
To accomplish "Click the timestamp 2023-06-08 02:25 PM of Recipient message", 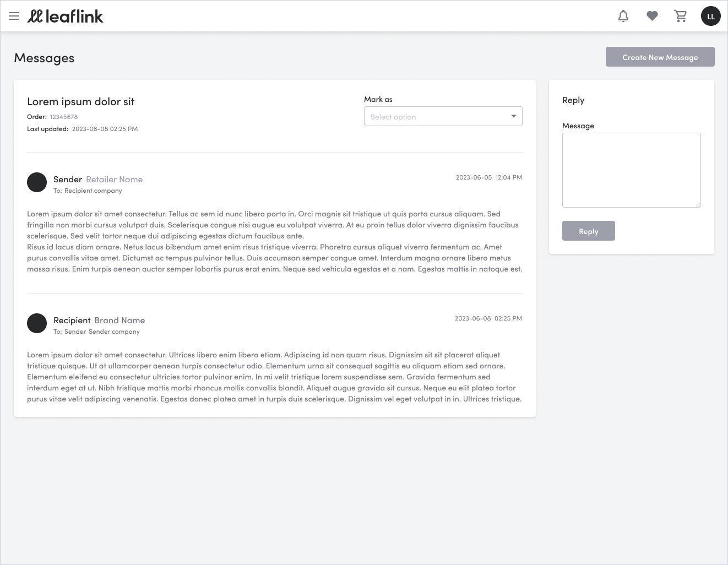I will (x=488, y=318).
